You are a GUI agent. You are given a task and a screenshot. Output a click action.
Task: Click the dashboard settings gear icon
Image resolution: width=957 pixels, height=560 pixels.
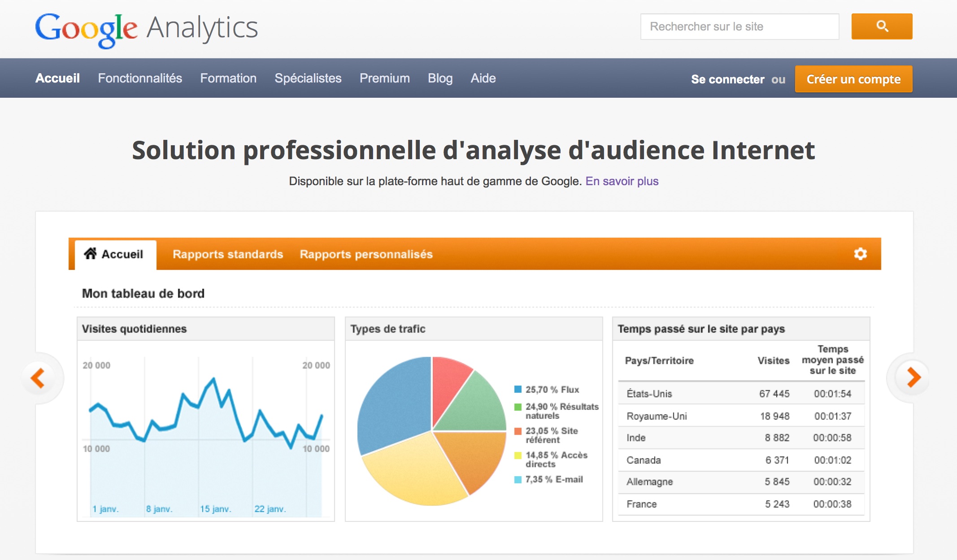pos(860,254)
